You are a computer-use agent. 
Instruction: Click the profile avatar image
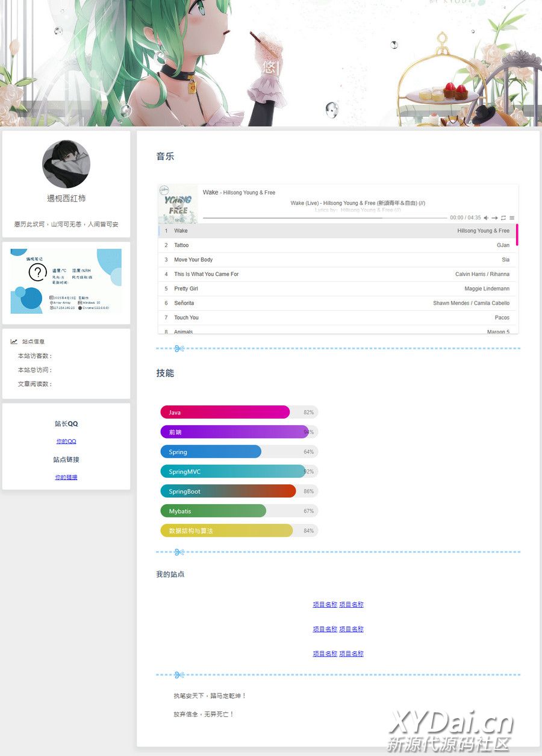(x=66, y=164)
